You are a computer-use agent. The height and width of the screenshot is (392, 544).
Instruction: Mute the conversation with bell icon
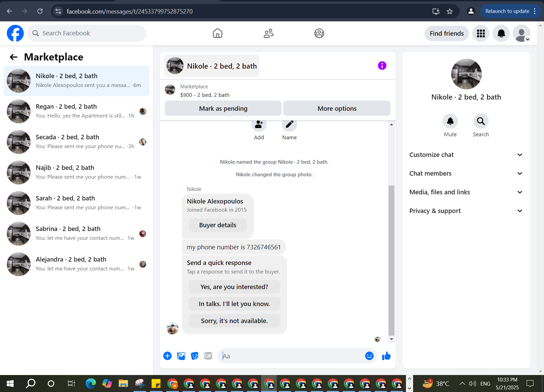(450, 121)
